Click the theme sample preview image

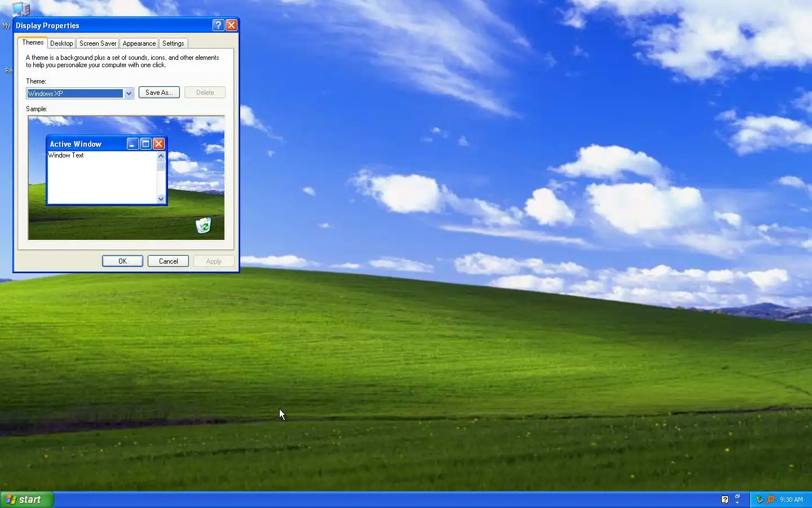[x=126, y=178]
